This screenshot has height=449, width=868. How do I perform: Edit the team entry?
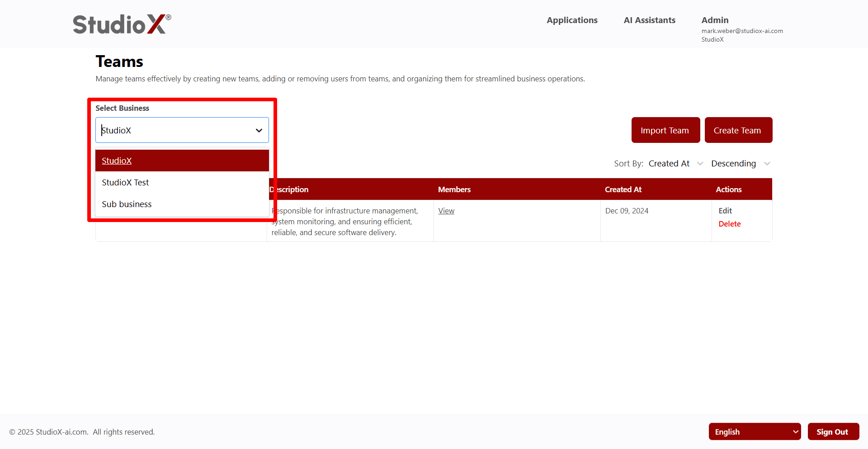[725, 211]
